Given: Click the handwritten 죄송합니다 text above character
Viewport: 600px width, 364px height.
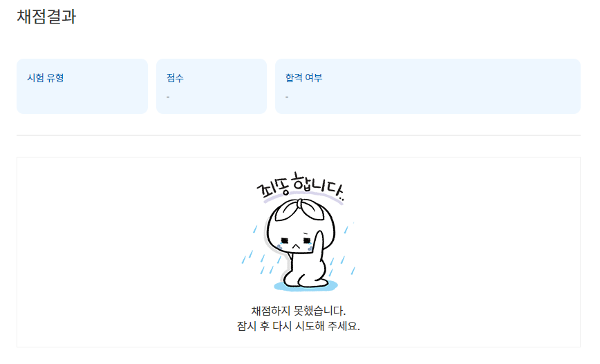Looking at the screenshot, I should (x=300, y=187).
